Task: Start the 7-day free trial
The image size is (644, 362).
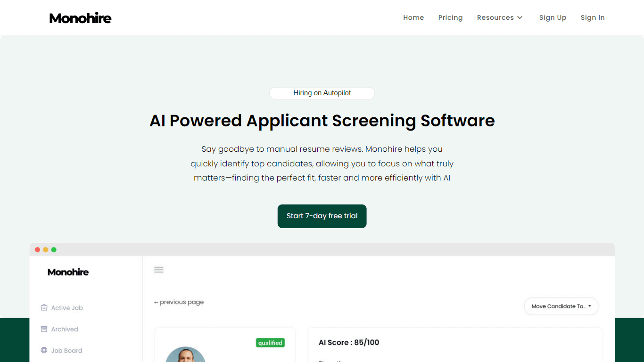Action: pos(322,216)
